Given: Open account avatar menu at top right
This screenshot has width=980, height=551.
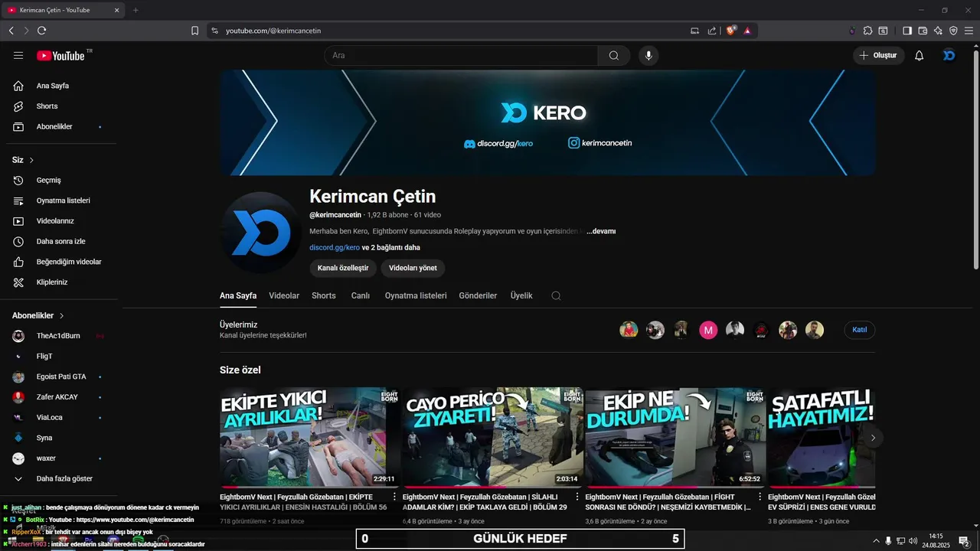Looking at the screenshot, I should (949, 55).
